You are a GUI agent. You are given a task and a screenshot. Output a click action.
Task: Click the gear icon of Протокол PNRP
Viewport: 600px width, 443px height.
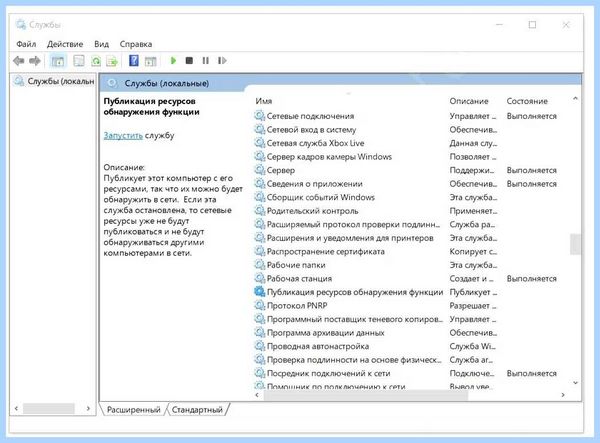(x=259, y=305)
